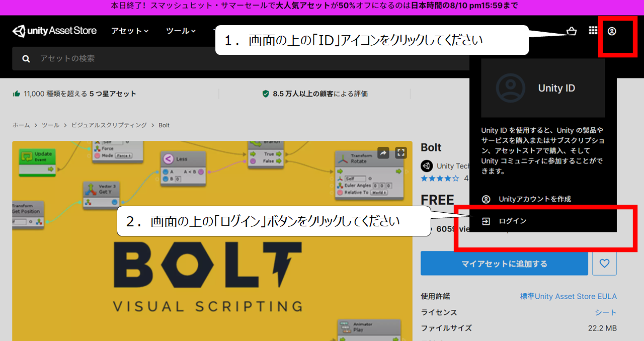
Task: Click the FREE price text
Action: point(437,200)
